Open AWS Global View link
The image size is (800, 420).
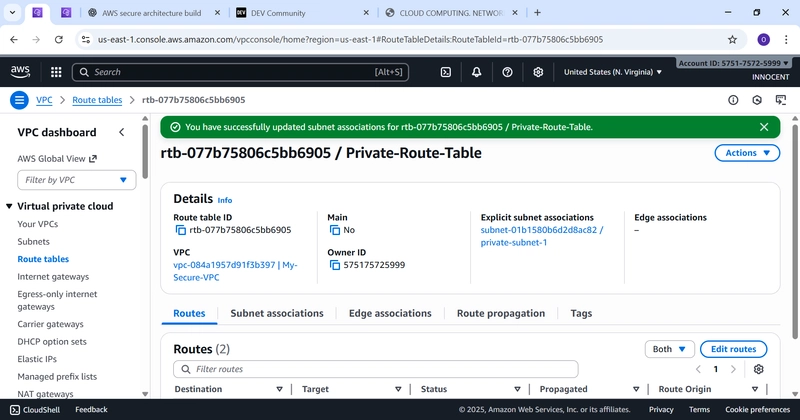(57, 159)
